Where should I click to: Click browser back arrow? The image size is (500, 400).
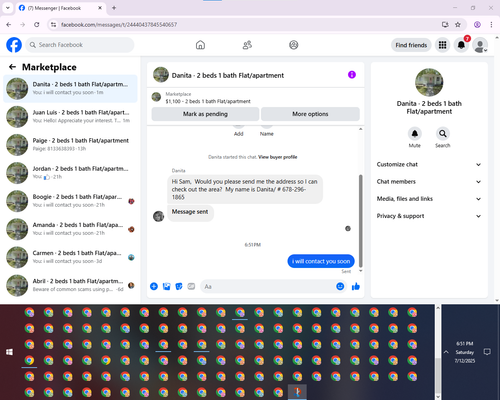pyautogui.click(x=9, y=25)
